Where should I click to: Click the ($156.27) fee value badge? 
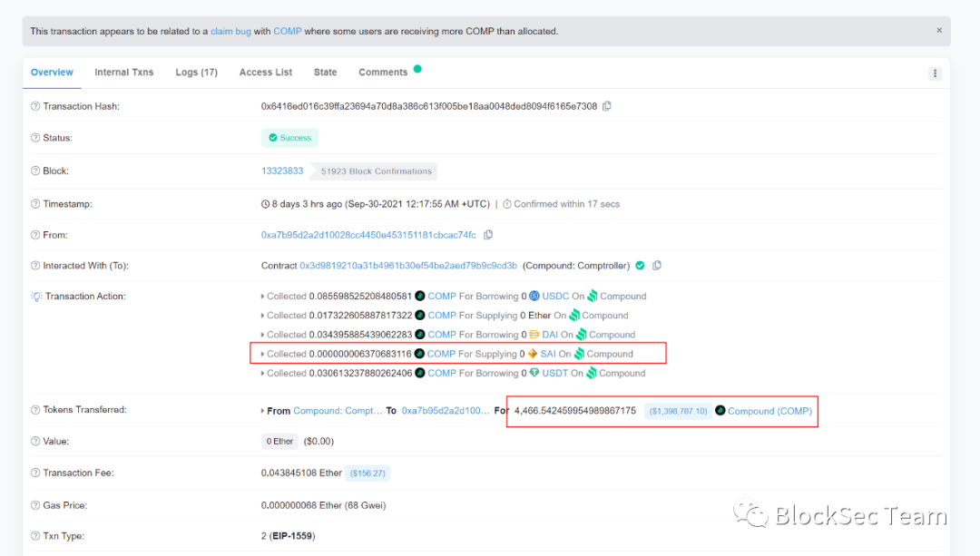(367, 473)
